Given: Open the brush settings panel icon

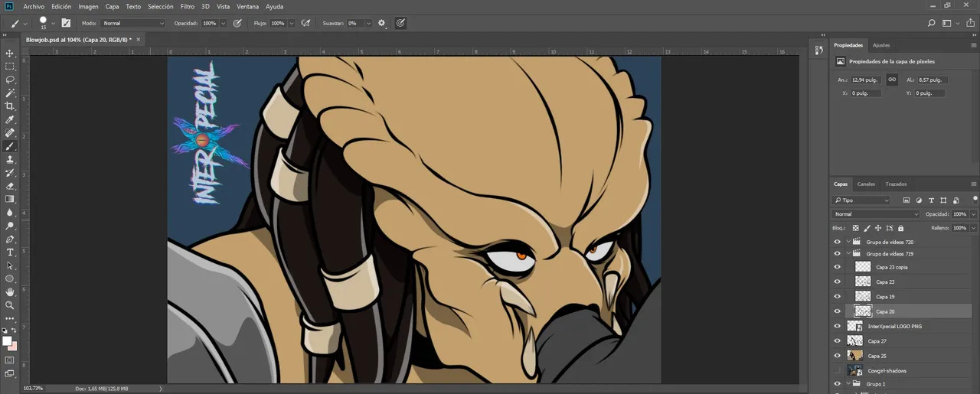Looking at the screenshot, I should [x=66, y=24].
